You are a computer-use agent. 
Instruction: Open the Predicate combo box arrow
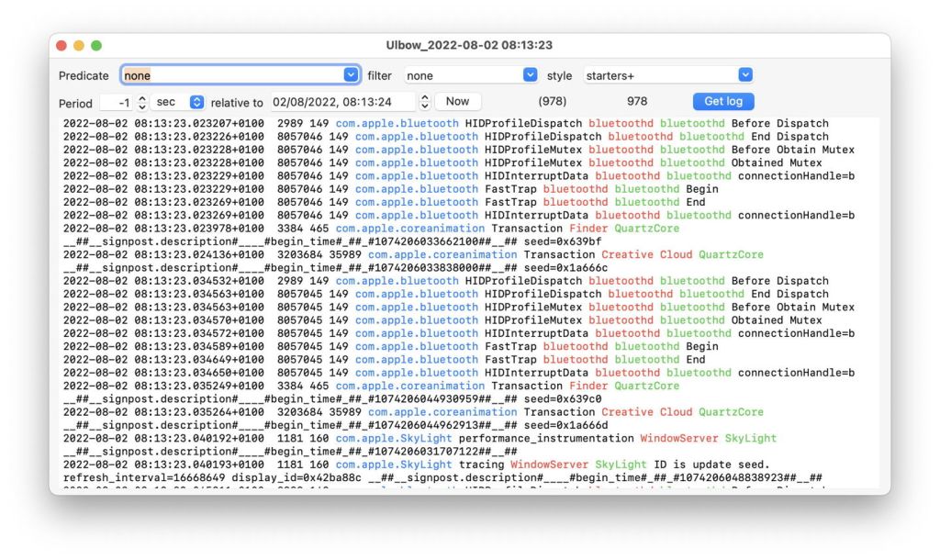point(351,75)
